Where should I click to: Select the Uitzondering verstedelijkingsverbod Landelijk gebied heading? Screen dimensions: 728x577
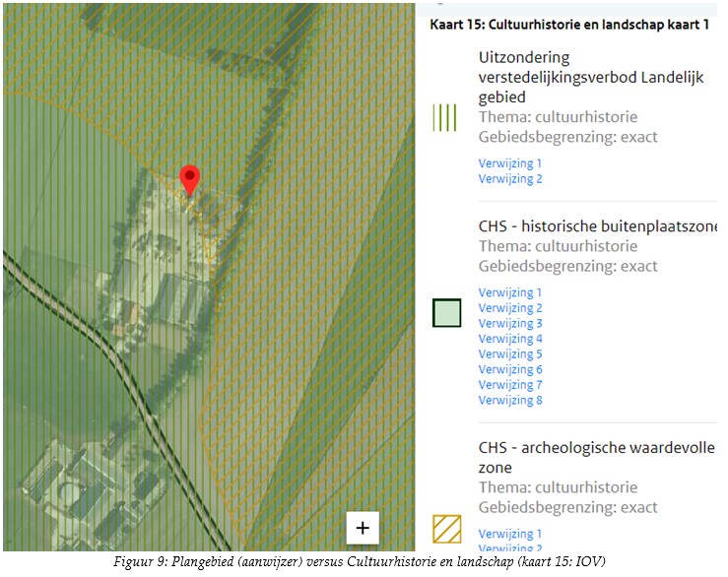(x=591, y=77)
